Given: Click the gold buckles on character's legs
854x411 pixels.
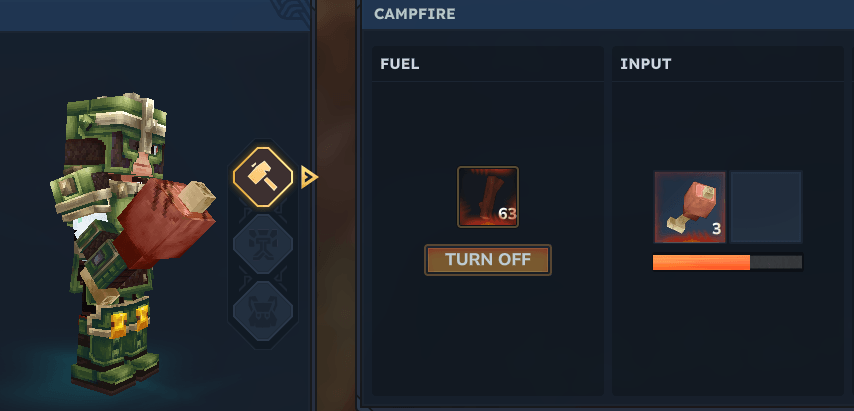Looking at the screenshot, I should (x=129, y=321).
